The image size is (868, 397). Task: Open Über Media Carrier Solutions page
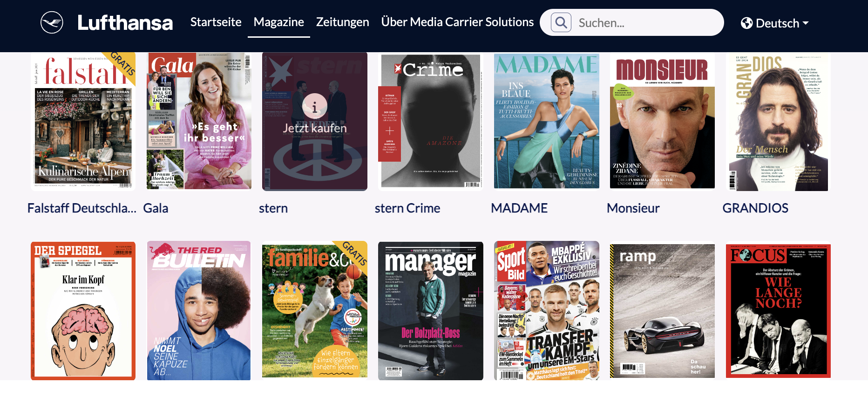[457, 22]
